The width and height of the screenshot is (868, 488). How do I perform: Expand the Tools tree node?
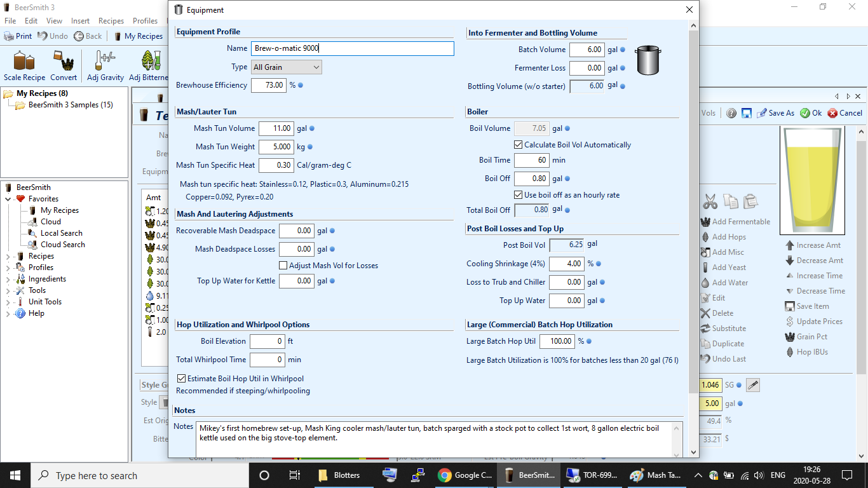[x=8, y=290]
